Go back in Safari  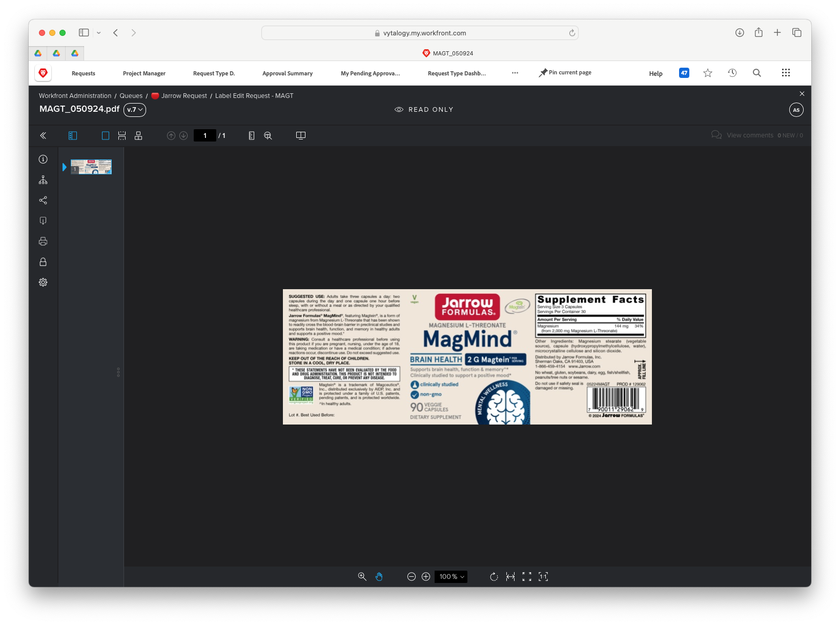pos(116,33)
